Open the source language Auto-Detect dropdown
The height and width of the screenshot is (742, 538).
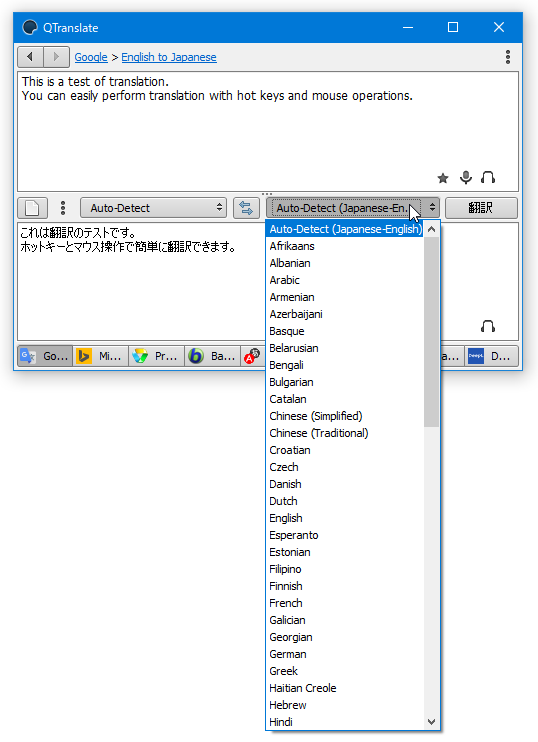pyautogui.click(x=153, y=208)
